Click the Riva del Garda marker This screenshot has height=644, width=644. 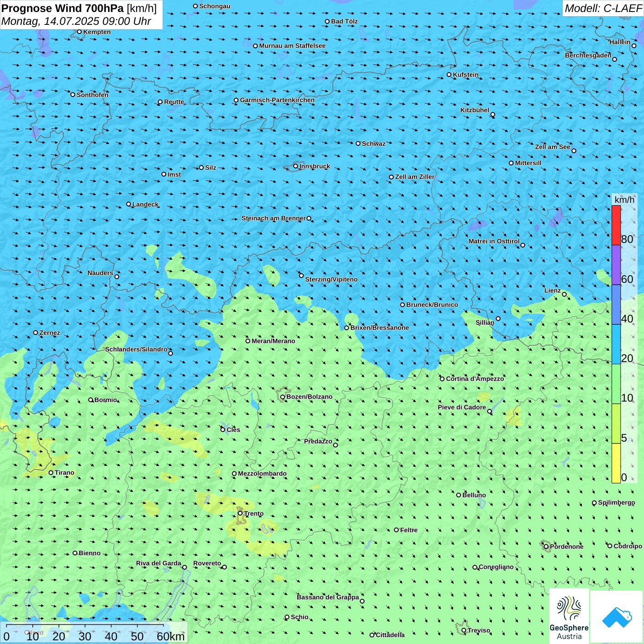(184, 567)
